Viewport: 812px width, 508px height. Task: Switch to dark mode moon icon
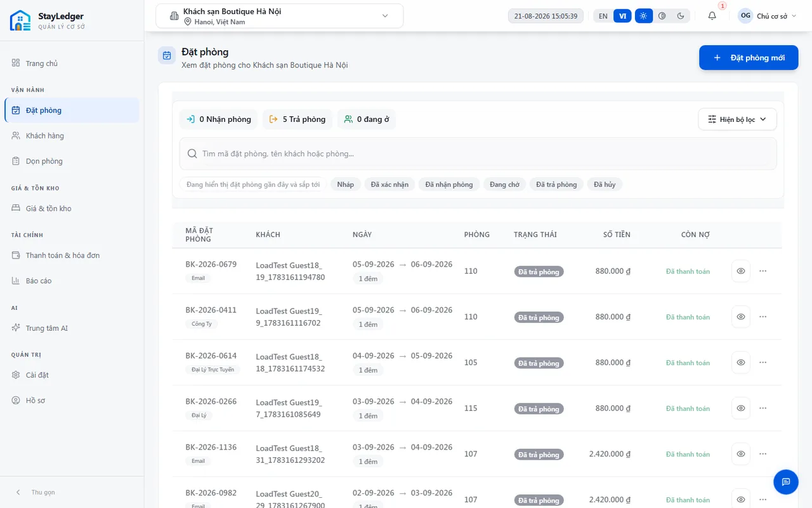[x=681, y=16]
